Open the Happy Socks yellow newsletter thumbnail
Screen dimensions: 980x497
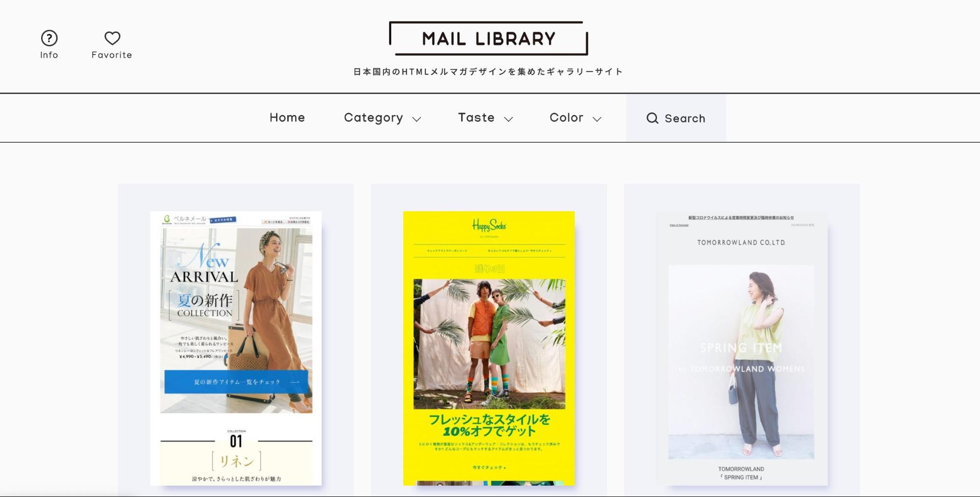point(489,348)
